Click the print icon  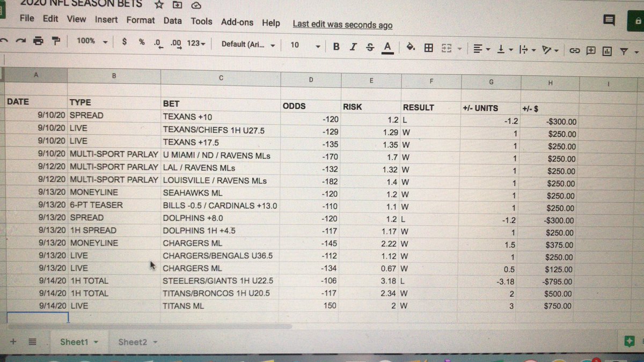(x=38, y=41)
